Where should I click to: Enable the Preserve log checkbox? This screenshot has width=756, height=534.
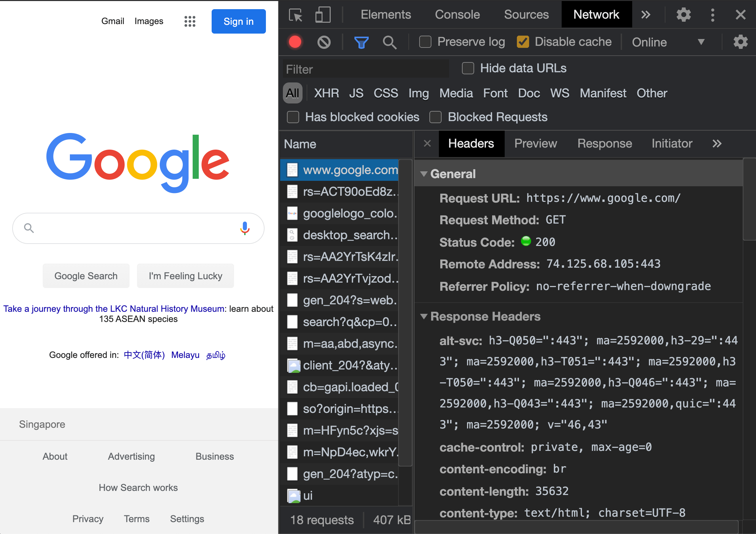click(425, 42)
